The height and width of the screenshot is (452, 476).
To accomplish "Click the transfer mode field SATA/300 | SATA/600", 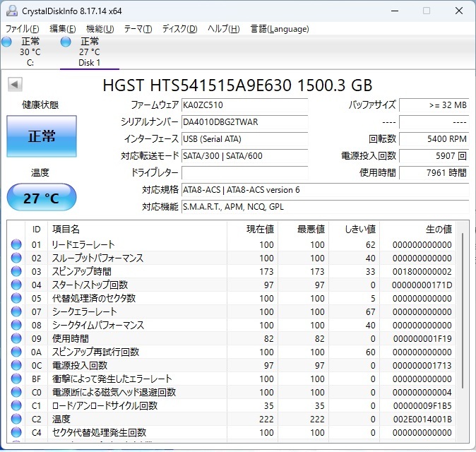I will [244, 156].
